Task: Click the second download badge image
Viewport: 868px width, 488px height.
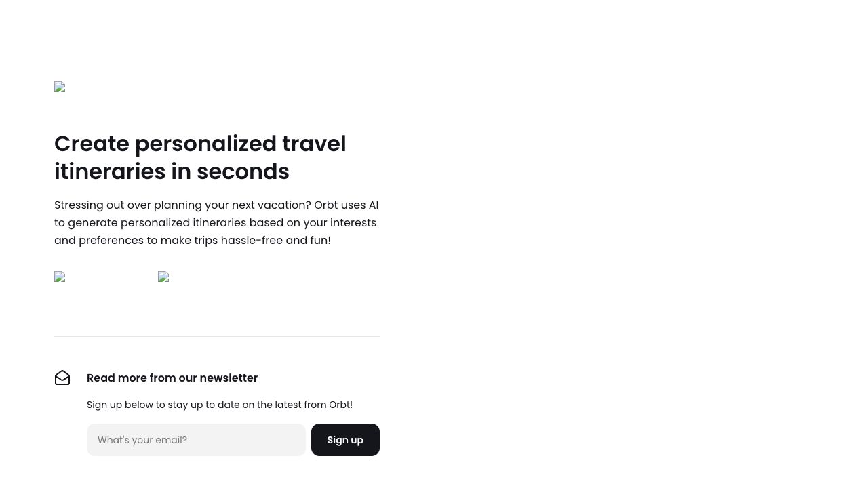Action: pos(163,277)
